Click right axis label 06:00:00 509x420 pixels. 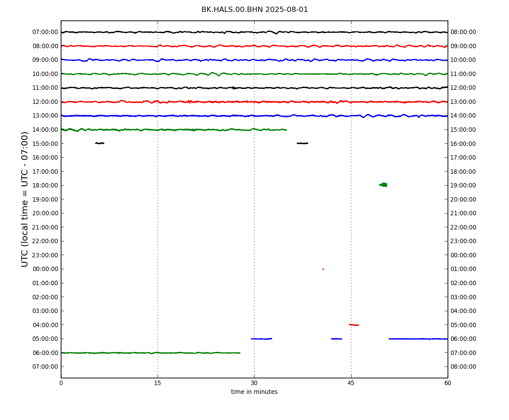point(463,339)
